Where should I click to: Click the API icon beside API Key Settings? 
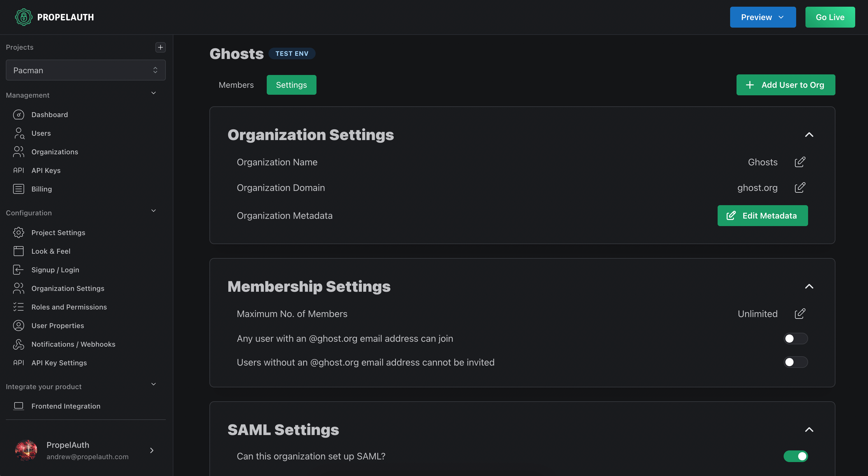coord(19,363)
